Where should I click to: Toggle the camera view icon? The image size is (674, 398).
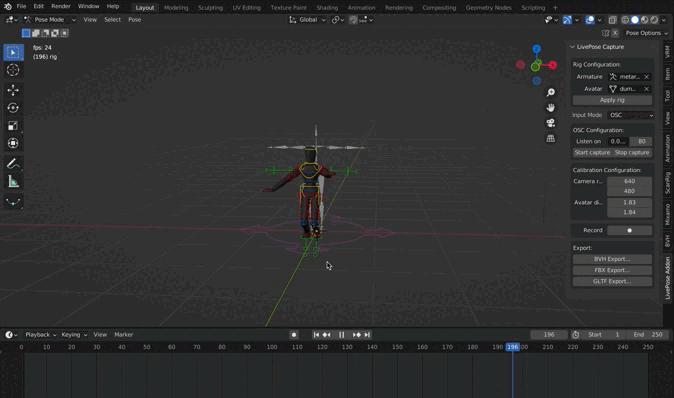[x=551, y=123]
